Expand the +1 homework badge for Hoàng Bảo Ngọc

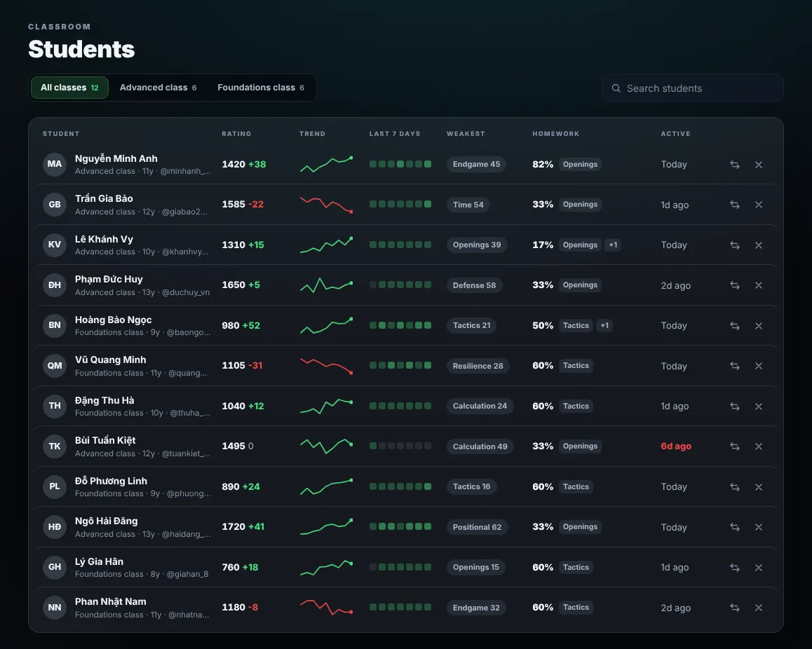click(604, 325)
